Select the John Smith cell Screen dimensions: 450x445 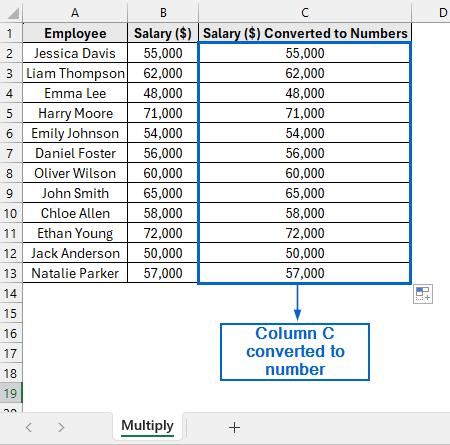click(x=75, y=193)
